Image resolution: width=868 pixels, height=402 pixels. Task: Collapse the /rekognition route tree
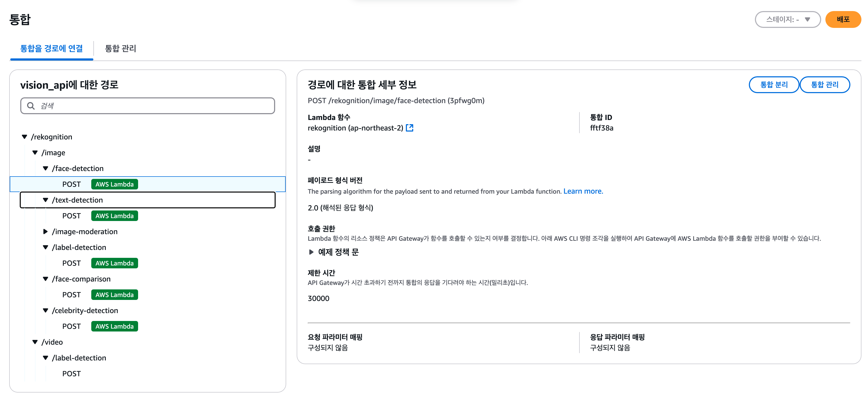(x=24, y=137)
